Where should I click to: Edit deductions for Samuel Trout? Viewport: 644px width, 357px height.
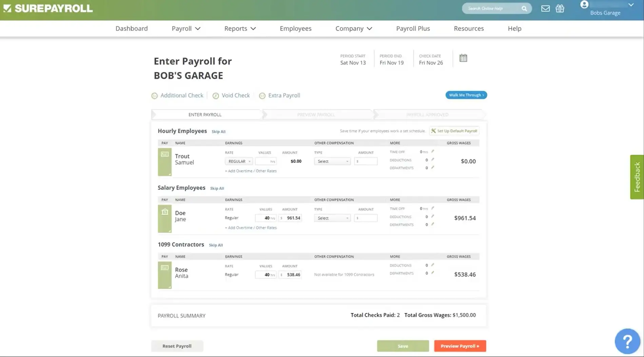tap(432, 159)
